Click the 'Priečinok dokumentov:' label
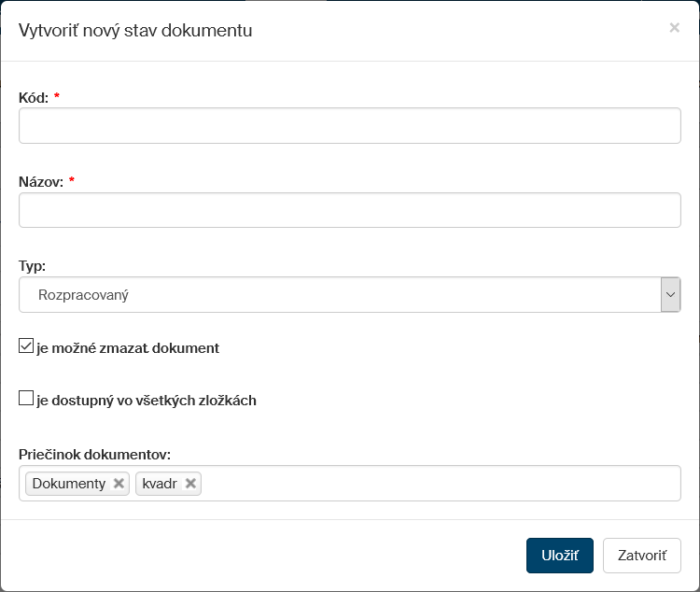 94,454
